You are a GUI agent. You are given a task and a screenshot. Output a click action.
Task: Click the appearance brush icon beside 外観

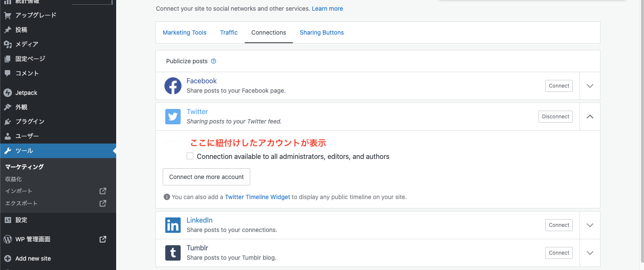(8, 107)
